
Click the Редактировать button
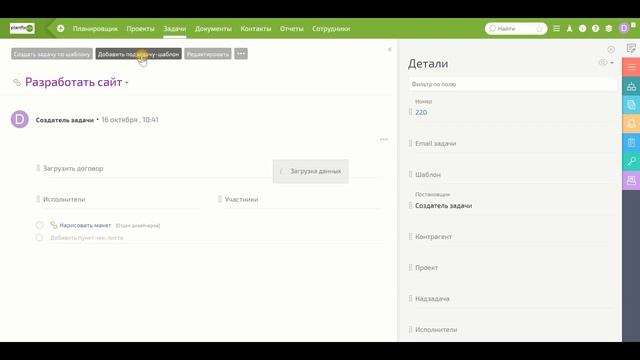click(208, 54)
